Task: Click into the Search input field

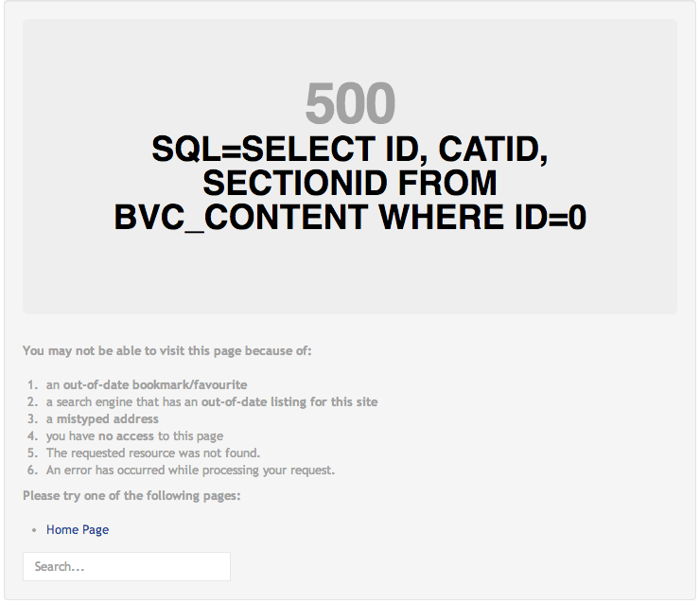Action: 127,566
